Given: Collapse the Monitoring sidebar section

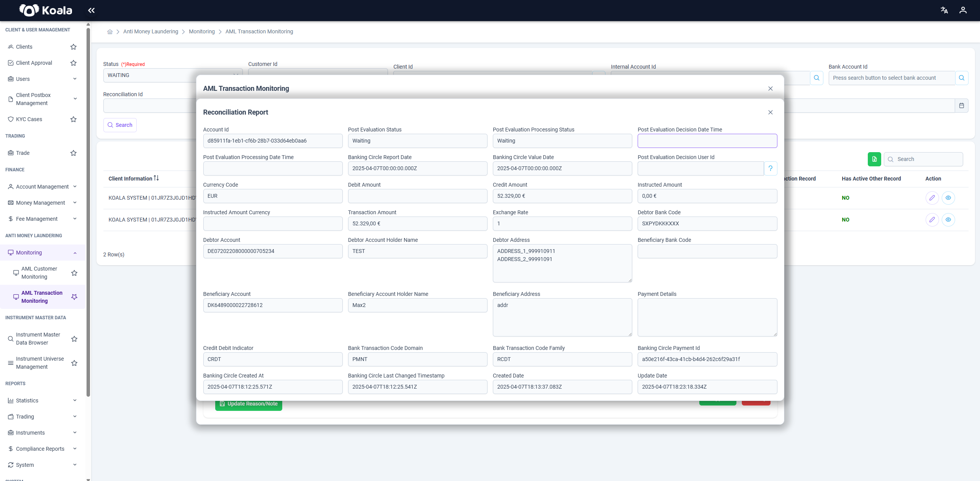Looking at the screenshot, I should 43,253.
